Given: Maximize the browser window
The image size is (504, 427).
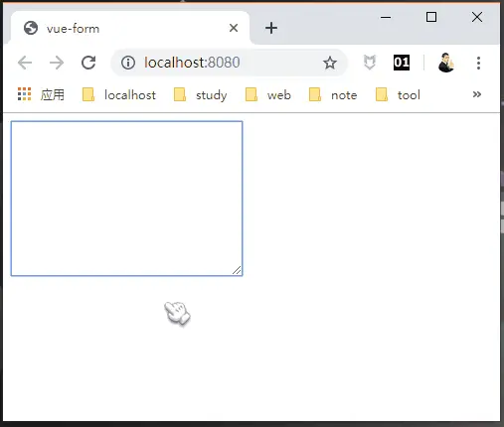Looking at the screenshot, I should (431, 17).
